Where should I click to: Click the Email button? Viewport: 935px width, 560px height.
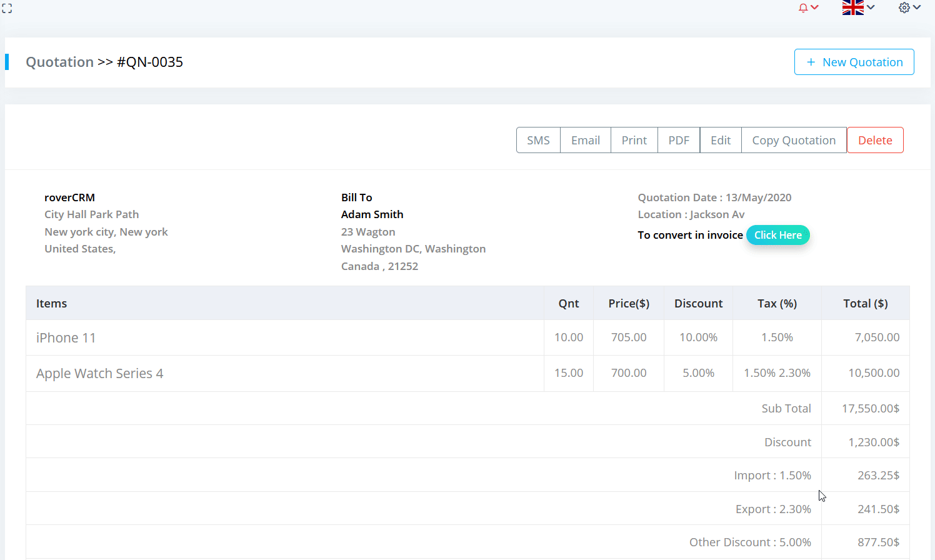coord(585,140)
